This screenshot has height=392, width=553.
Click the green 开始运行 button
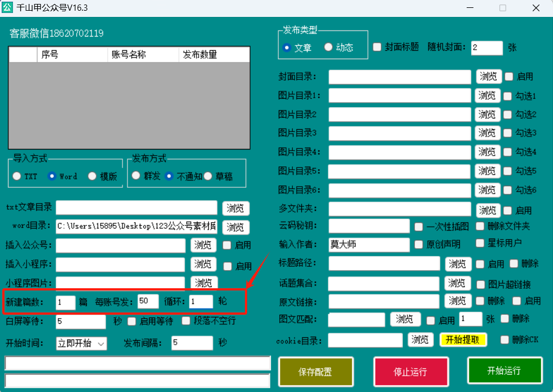pyautogui.click(x=504, y=370)
